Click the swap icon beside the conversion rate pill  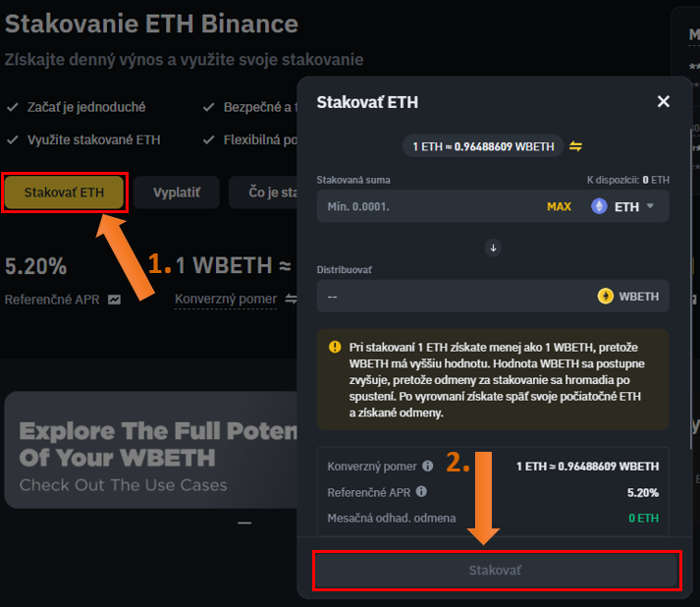click(x=576, y=146)
